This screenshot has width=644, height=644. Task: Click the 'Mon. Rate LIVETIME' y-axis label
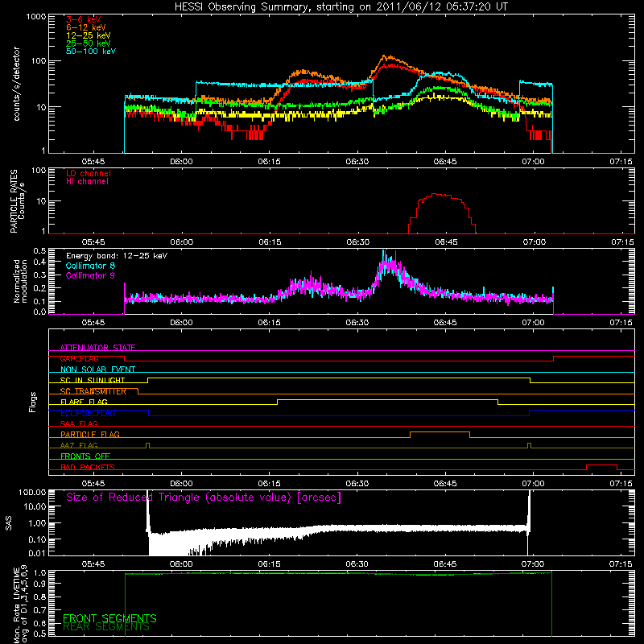click(x=16, y=605)
